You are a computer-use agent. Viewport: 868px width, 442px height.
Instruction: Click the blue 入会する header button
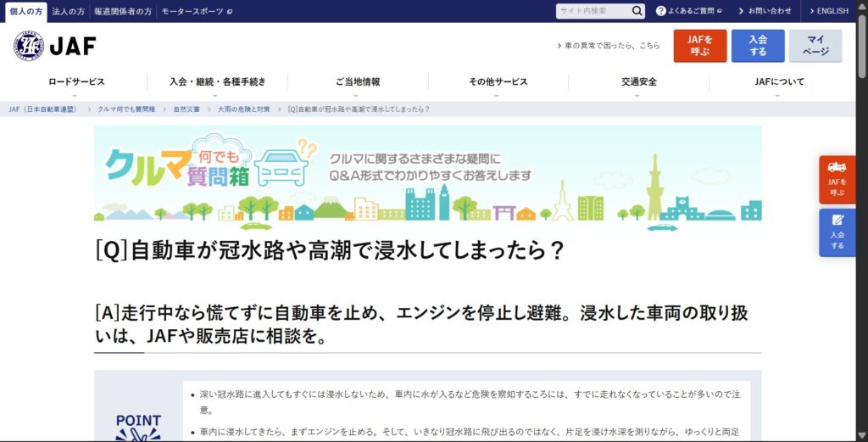pos(758,46)
